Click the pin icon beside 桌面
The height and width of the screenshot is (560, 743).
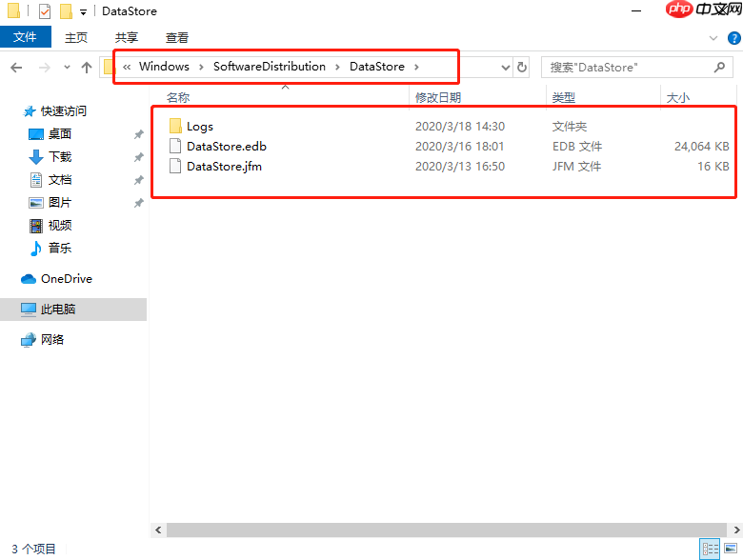[138, 134]
